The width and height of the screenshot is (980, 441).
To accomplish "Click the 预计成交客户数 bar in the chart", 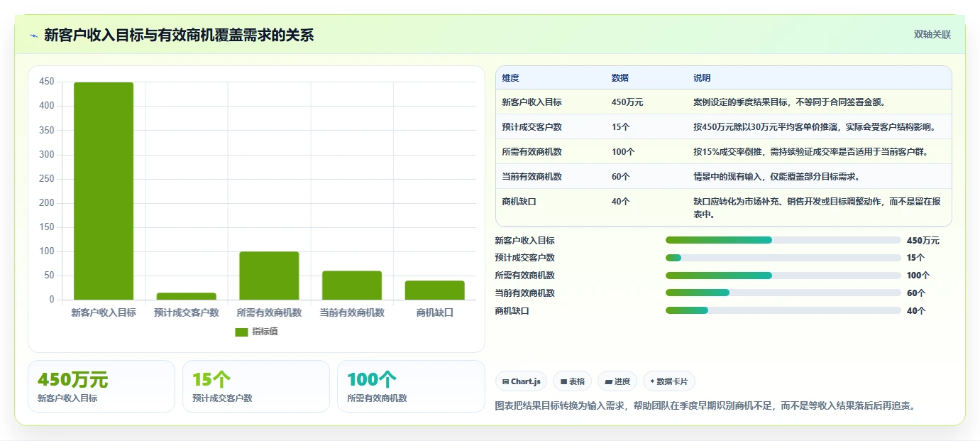I will pyautogui.click(x=186, y=296).
